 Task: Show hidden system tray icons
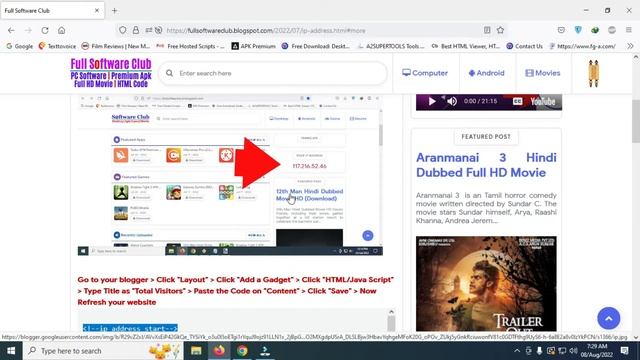[x=517, y=351]
